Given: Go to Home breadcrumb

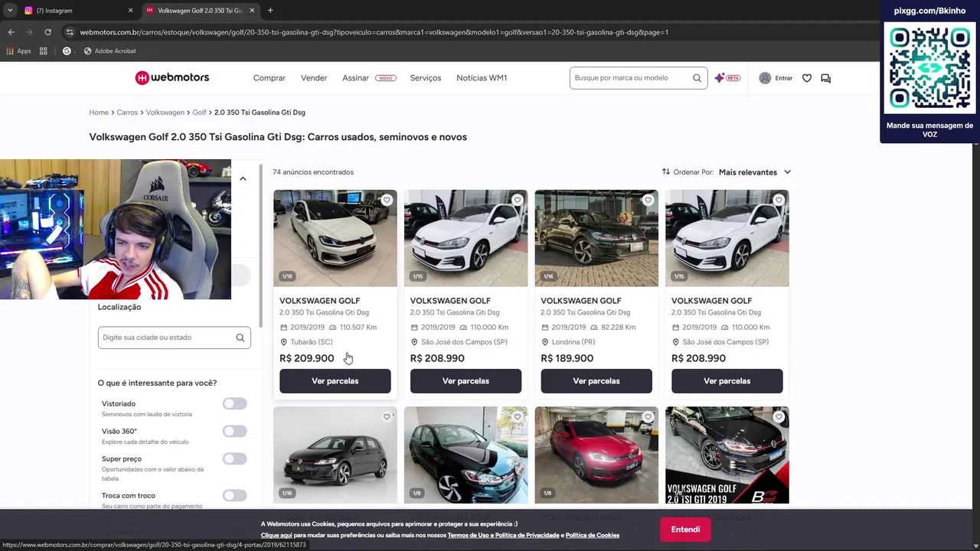Looking at the screenshot, I should coord(99,112).
